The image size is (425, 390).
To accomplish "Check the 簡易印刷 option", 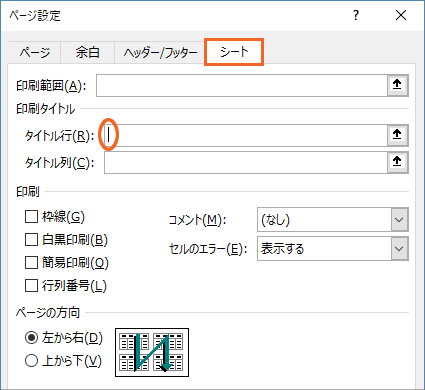I will (31, 263).
